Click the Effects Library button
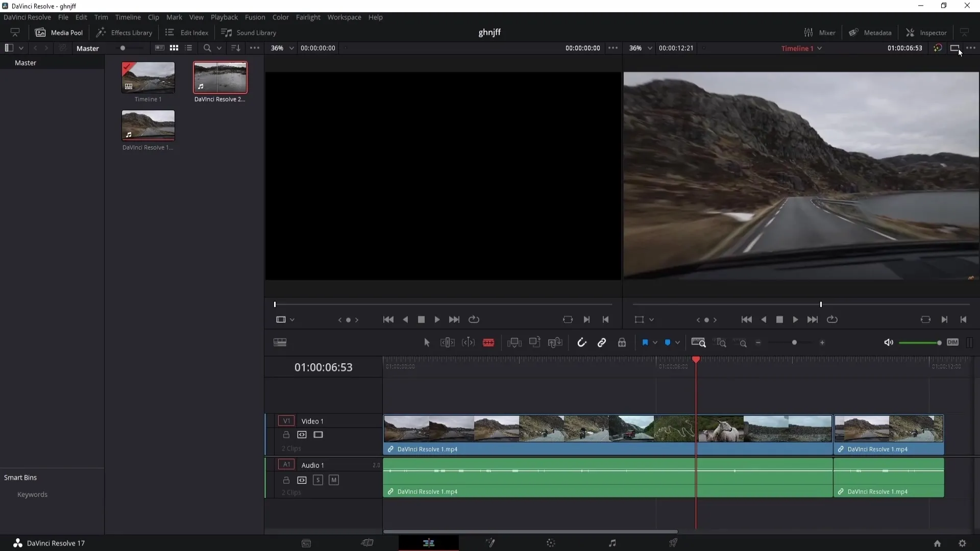The width and height of the screenshot is (980, 551). click(x=124, y=32)
